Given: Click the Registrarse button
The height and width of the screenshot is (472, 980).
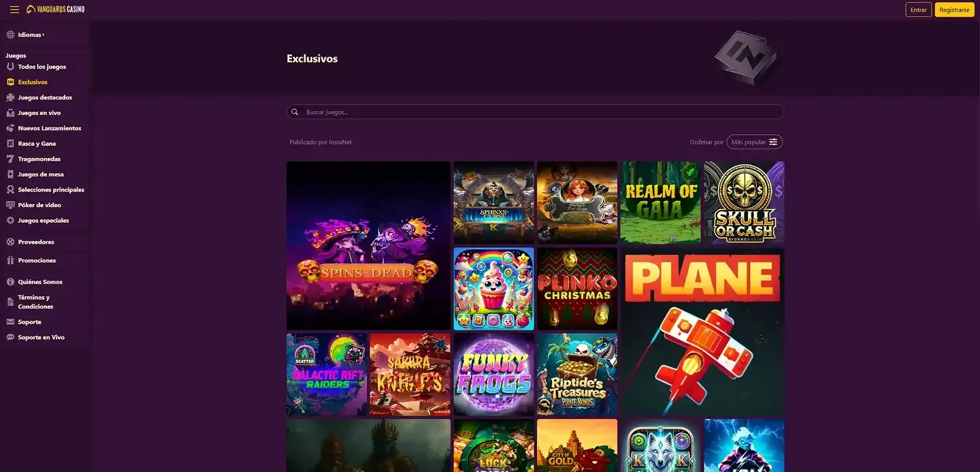Looking at the screenshot, I should click(954, 10).
